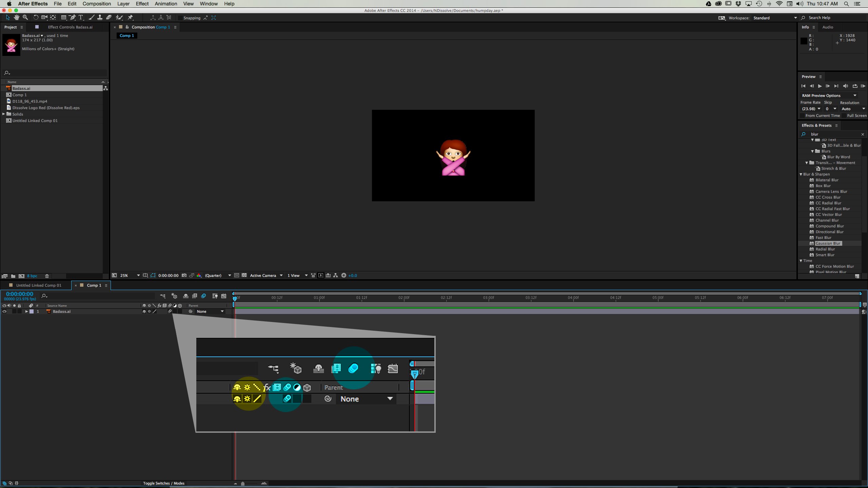868x488 pixels.
Task: Open Active Camera view dropdown
Action: [x=266, y=276]
